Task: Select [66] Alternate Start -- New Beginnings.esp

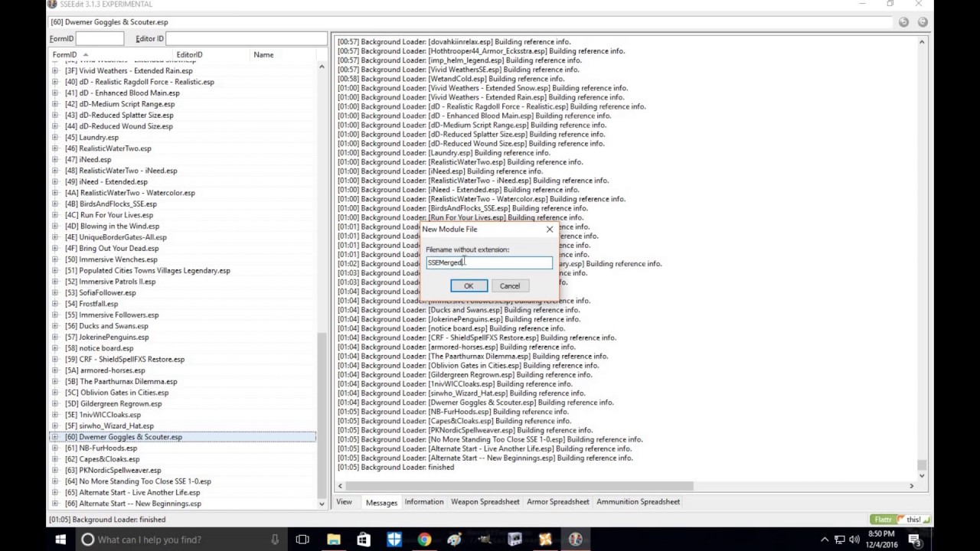Action: [x=132, y=504]
